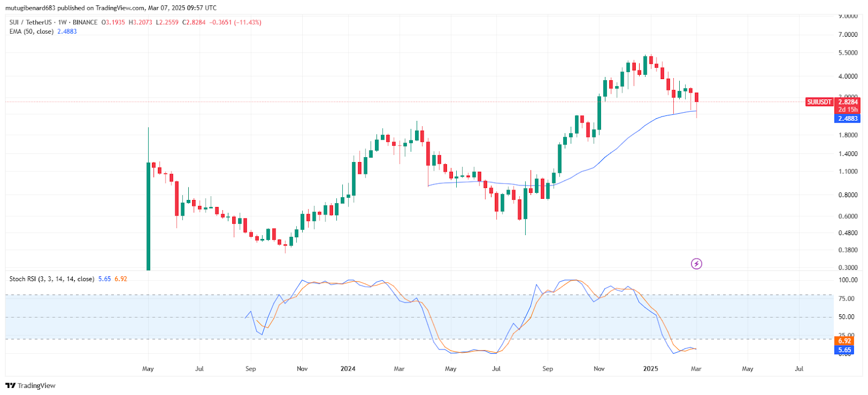The image size is (868, 395).
Task: Click the 1.1000 price axis label
Action: pos(848,172)
